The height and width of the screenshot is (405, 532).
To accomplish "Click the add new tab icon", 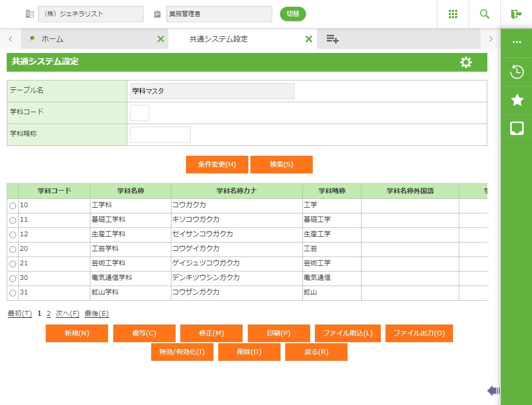I will click(x=332, y=39).
